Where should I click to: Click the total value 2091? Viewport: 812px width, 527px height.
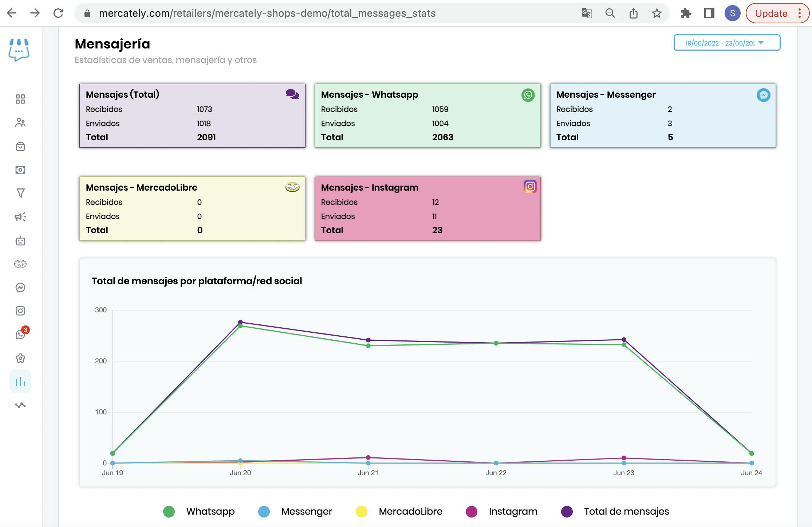(x=206, y=137)
